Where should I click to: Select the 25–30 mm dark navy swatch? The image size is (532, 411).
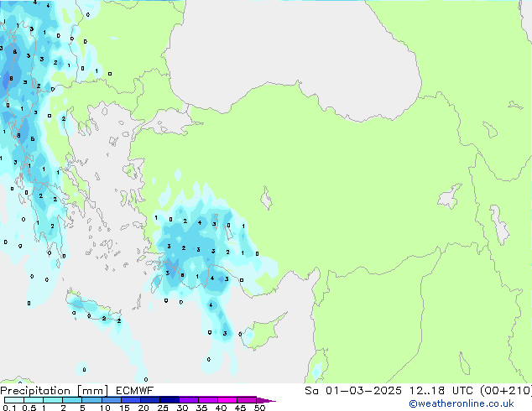170,400
